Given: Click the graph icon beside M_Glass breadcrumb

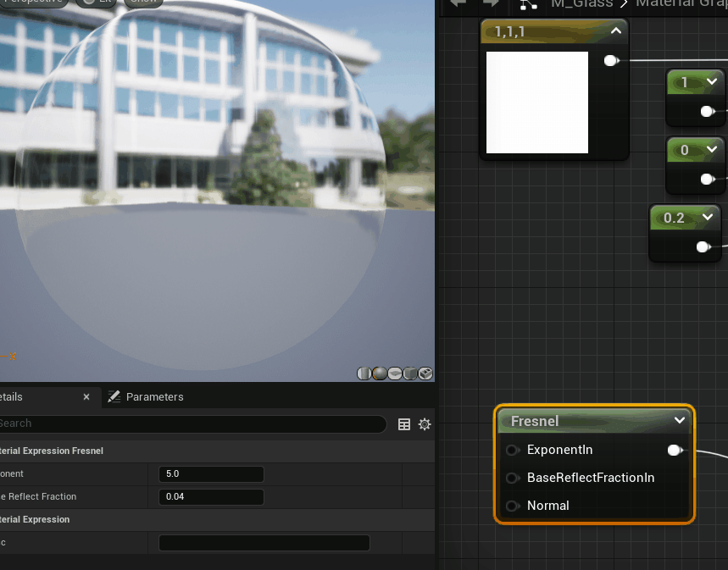Looking at the screenshot, I should click(528, 4).
